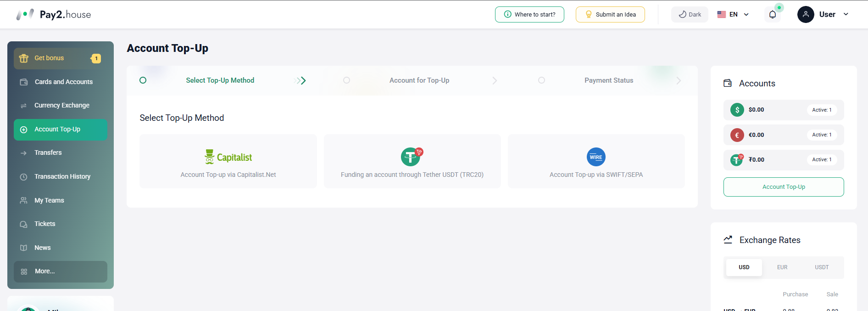868x311 pixels.
Task: Select the USDT exchange rates tab
Action: coord(822,267)
